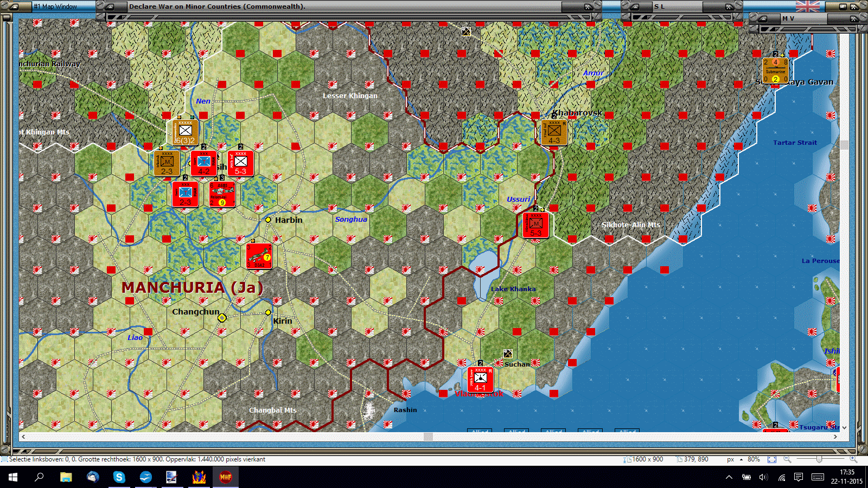Click the Lake Khanka label

[x=513, y=289]
